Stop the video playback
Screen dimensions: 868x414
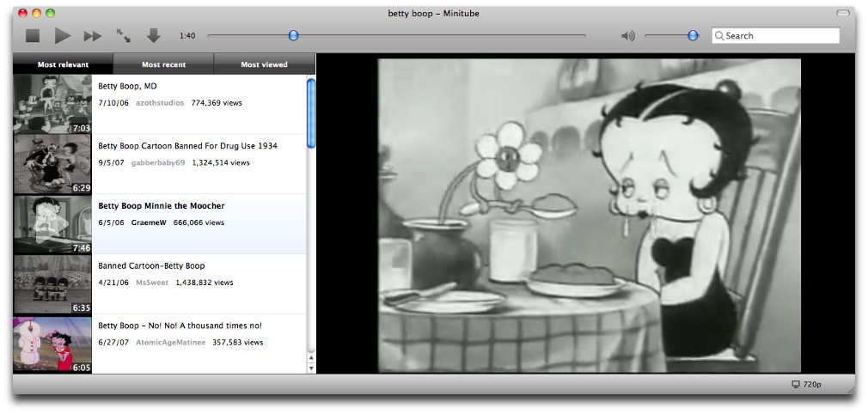[33, 36]
